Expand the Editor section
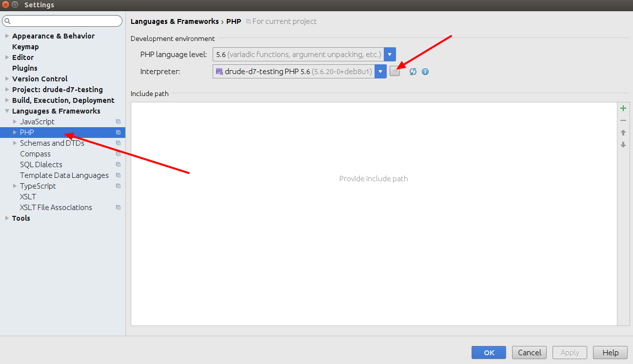 click(x=7, y=57)
